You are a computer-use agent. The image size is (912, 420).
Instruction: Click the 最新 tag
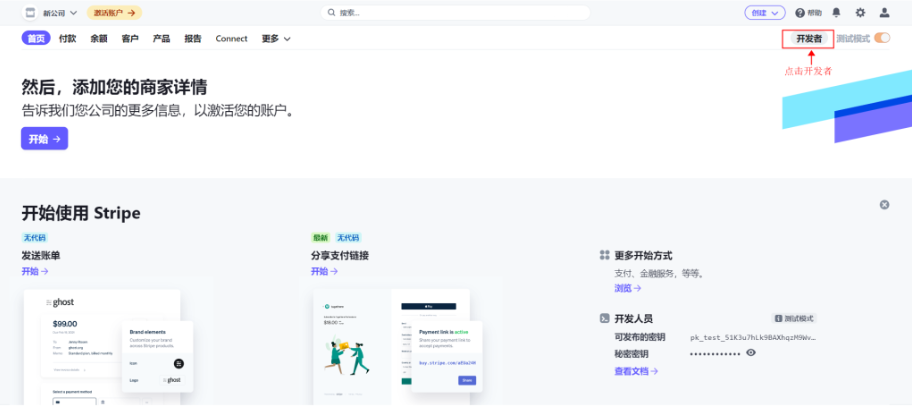tap(320, 237)
